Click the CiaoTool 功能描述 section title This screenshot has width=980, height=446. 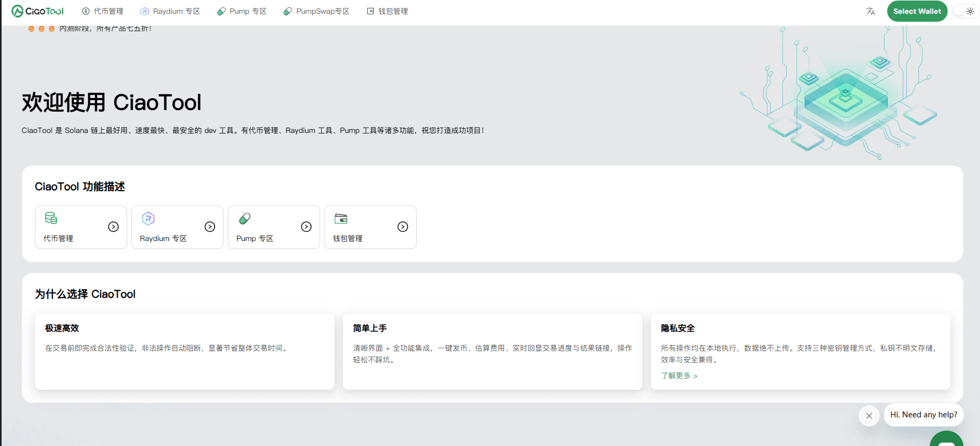[80, 186]
